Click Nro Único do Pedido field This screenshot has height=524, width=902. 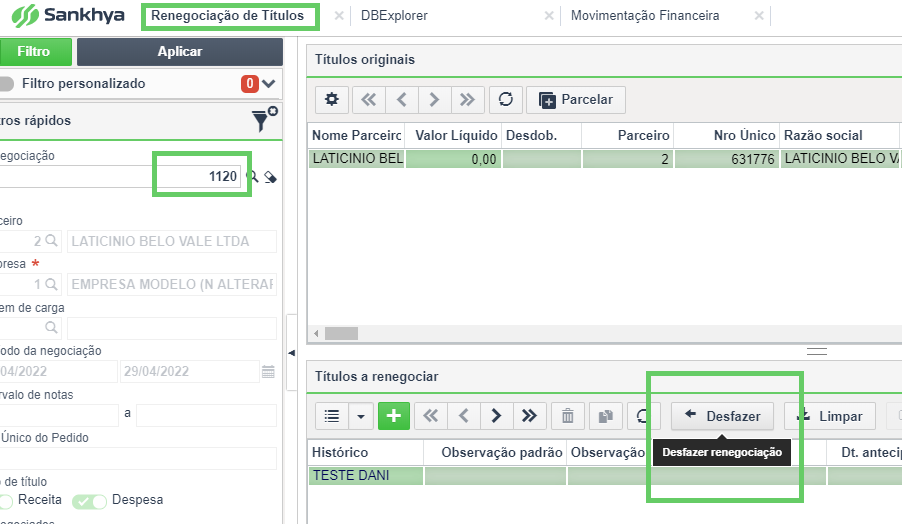point(138,459)
